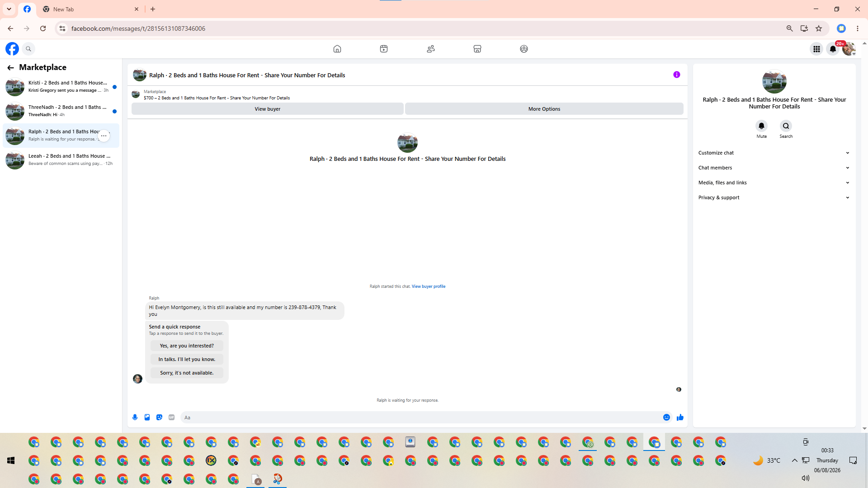Screen dimensions: 868x488
Task: Open the Groups icon in top navigation
Action: [x=524, y=49]
